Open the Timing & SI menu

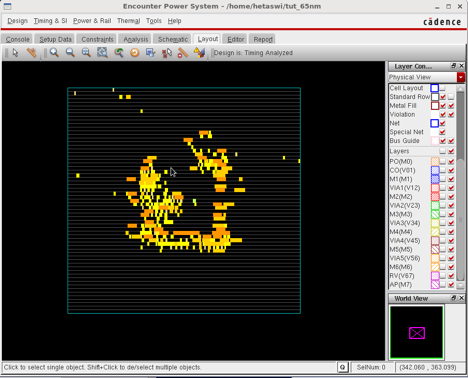(50, 21)
